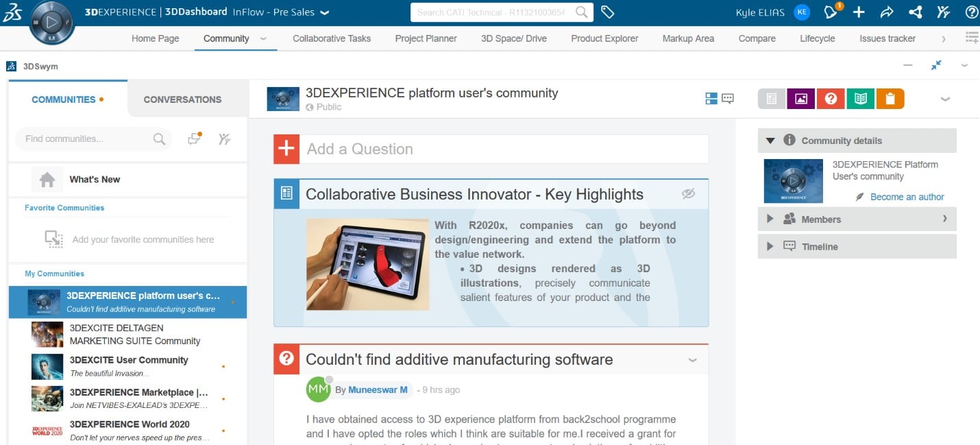Open the notifications bell
The image size is (980, 445).
click(x=831, y=12)
